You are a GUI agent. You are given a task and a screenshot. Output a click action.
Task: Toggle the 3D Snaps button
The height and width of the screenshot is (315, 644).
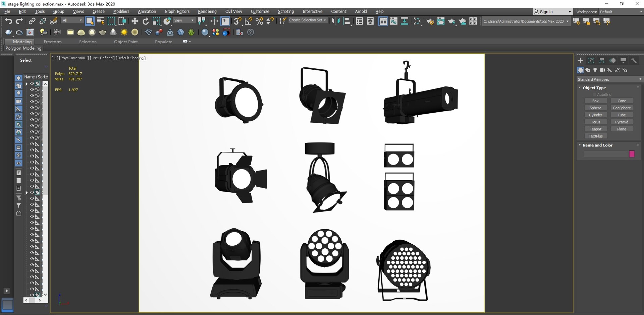point(237,21)
